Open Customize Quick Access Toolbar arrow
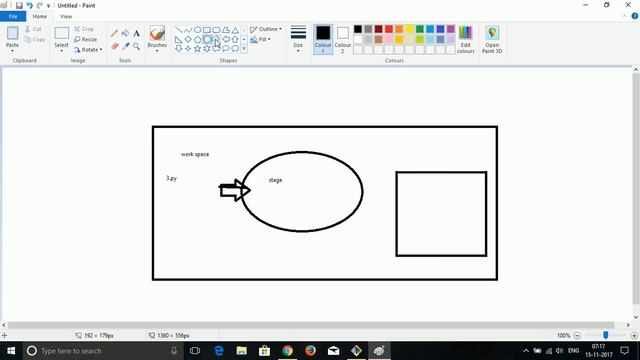Viewport: 640px width, 360px height. tap(49, 6)
